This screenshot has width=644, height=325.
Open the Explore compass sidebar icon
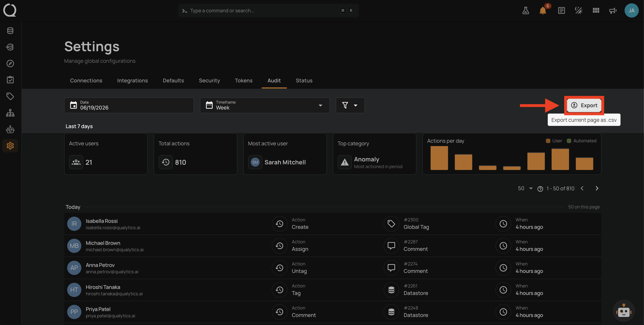[x=10, y=64]
